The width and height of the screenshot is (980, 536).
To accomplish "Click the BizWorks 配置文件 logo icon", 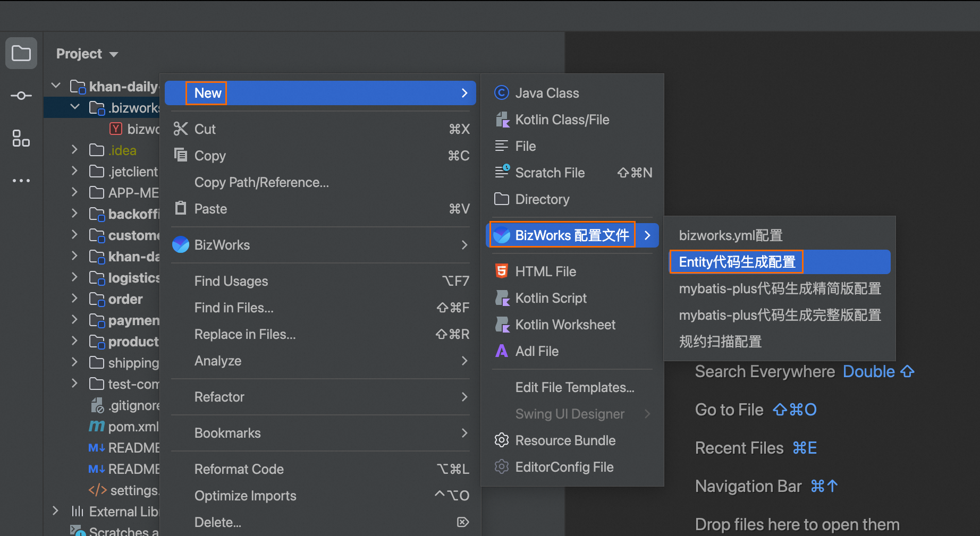I will click(502, 235).
